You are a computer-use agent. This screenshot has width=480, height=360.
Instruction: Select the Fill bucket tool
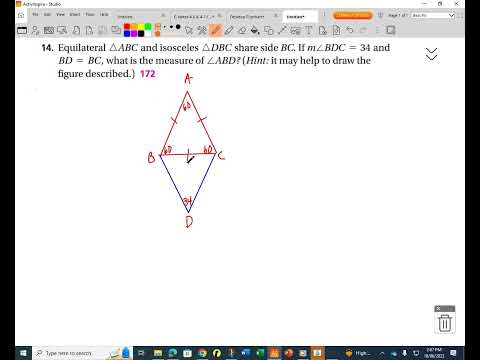[x=255, y=31]
